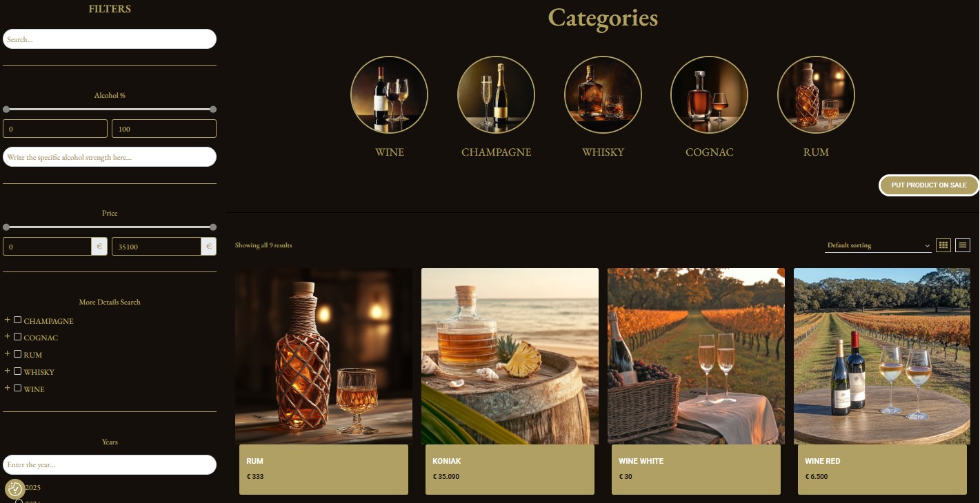Open the Cognac category circle icon
The height and width of the screenshot is (503, 980).
click(x=710, y=94)
